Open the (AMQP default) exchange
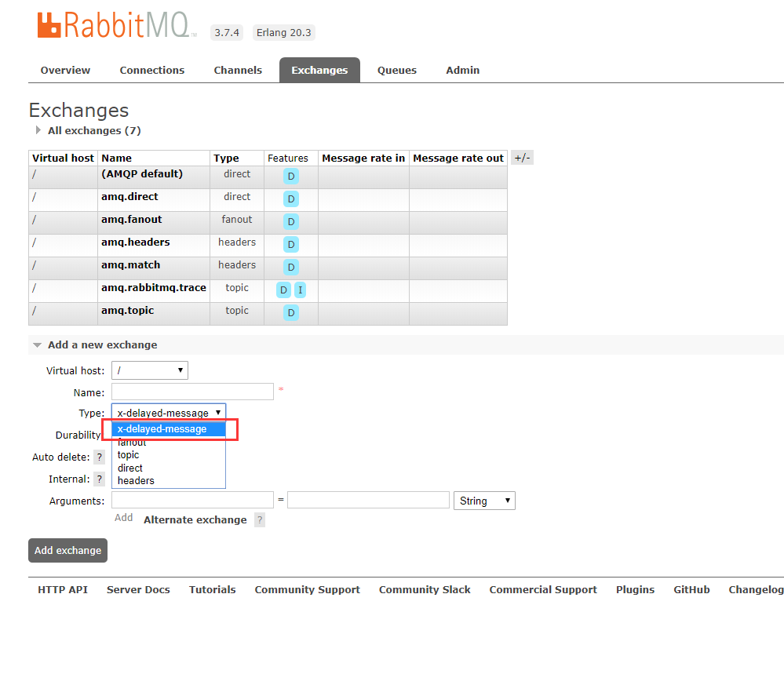 point(142,174)
